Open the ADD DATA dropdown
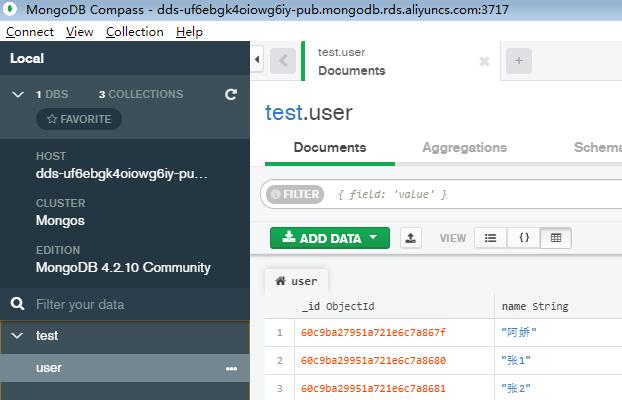The width and height of the screenshot is (622, 400). pos(330,238)
